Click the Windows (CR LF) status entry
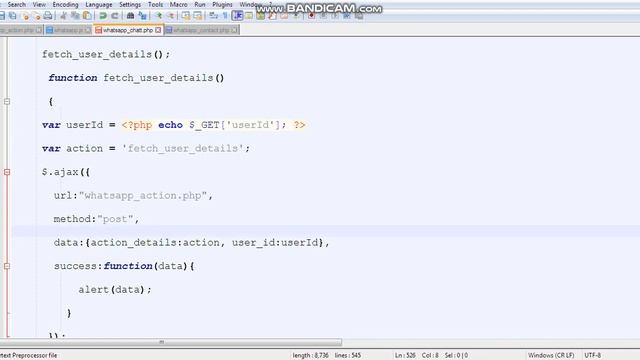 [x=551, y=356]
